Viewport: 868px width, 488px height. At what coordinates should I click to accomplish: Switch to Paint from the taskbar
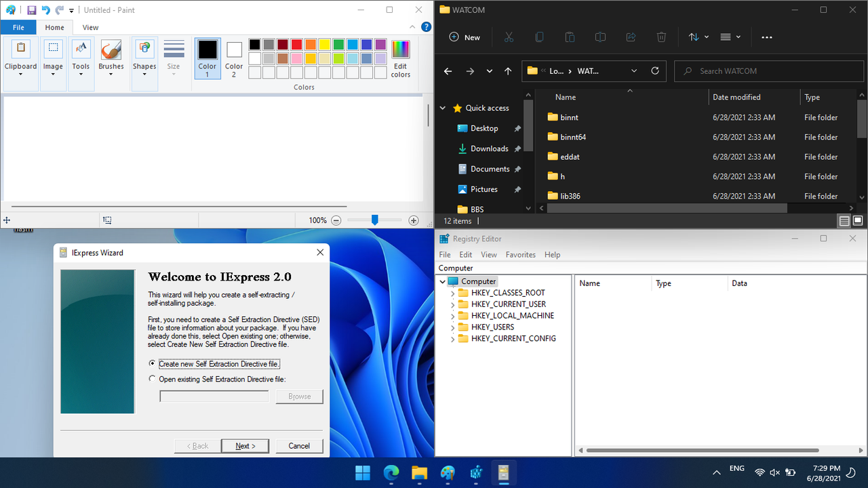coord(448,472)
